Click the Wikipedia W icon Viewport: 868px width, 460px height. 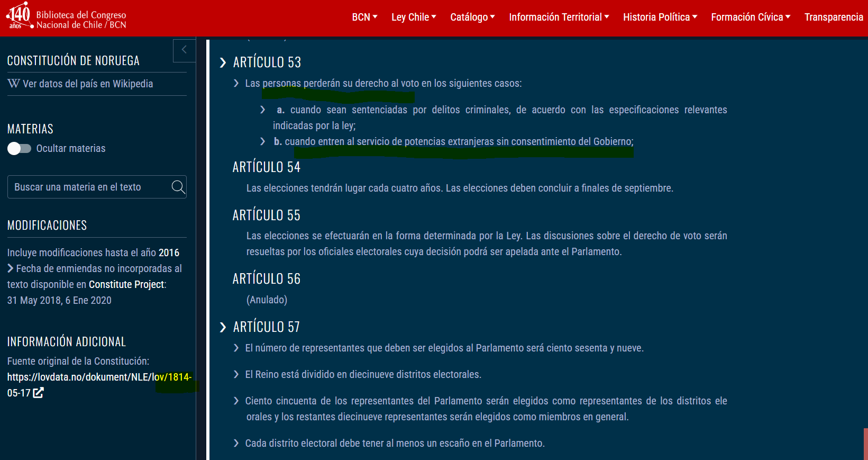[x=14, y=84]
